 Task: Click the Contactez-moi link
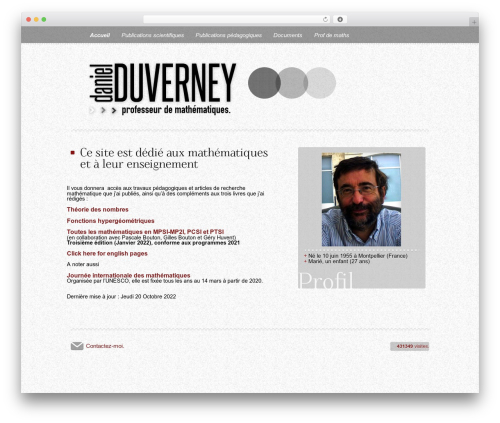105,346
